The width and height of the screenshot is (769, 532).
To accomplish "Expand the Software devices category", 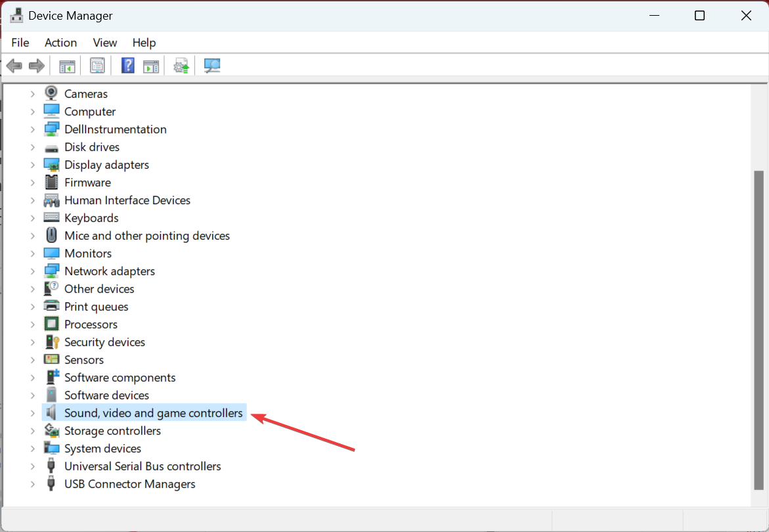I will pos(32,395).
